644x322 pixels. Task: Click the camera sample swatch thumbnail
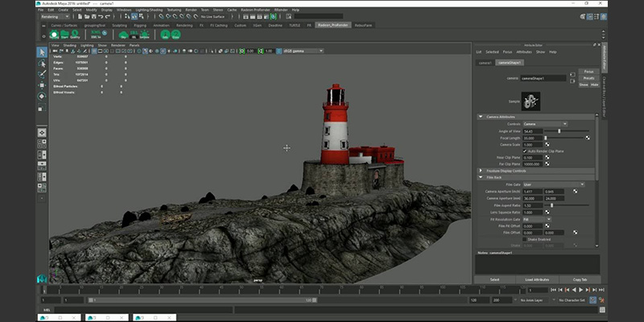coord(530,101)
